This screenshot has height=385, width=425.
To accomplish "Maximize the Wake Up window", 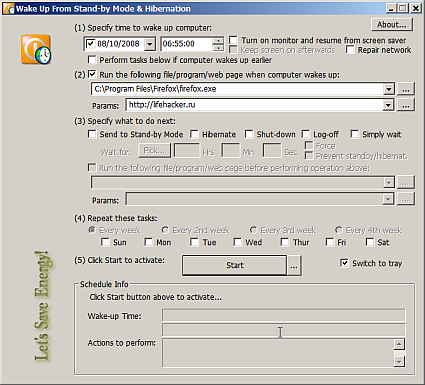I will 403,8.
